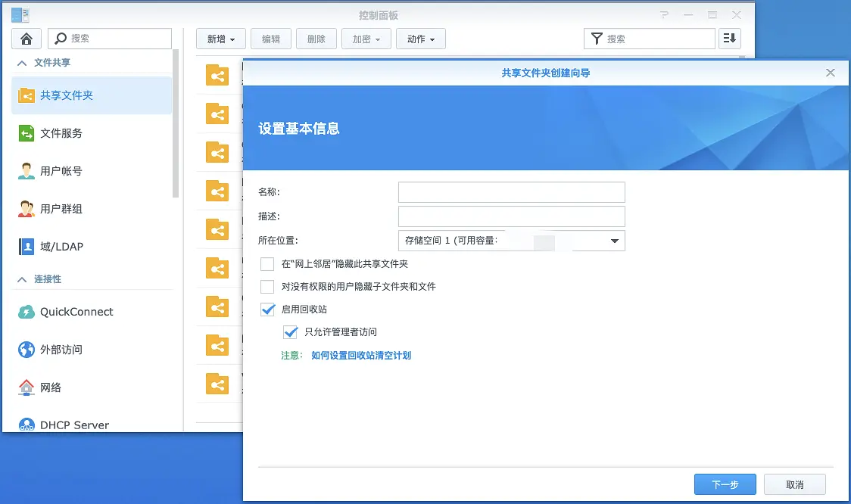Click 下一步 next button
The width and height of the screenshot is (851, 504).
(725, 484)
